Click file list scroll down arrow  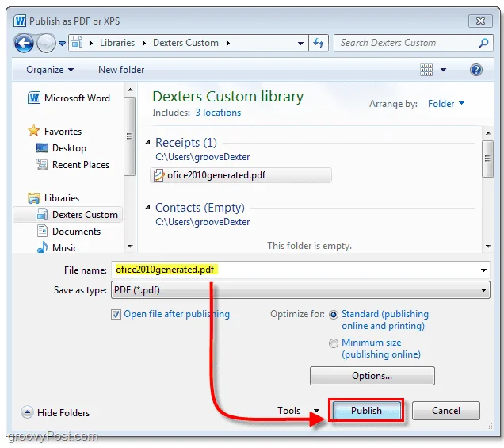tap(488, 247)
